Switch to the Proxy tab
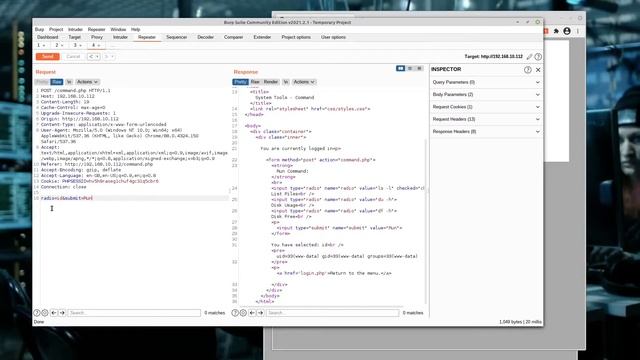Screen dimensions: 640x360 [97, 37]
